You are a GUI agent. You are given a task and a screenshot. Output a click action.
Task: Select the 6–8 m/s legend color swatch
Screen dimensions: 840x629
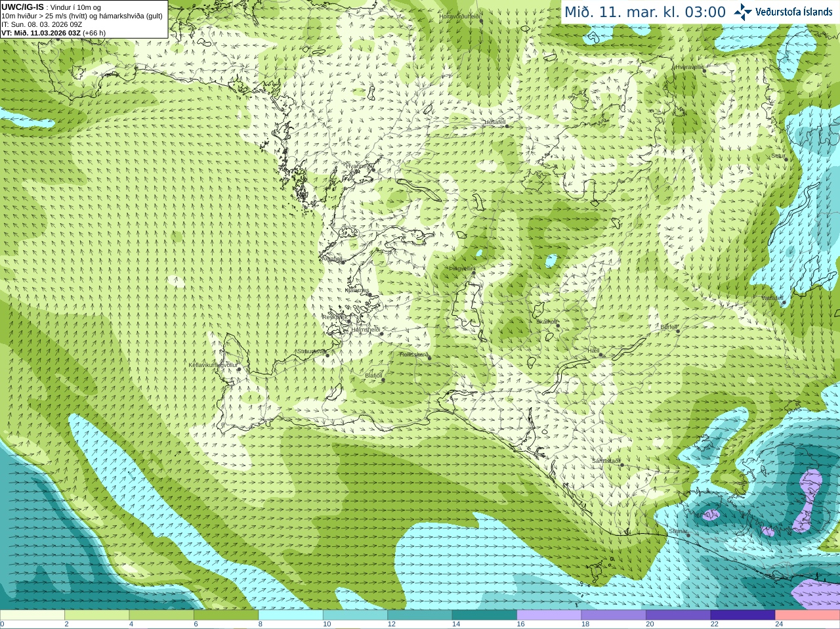pos(226,615)
